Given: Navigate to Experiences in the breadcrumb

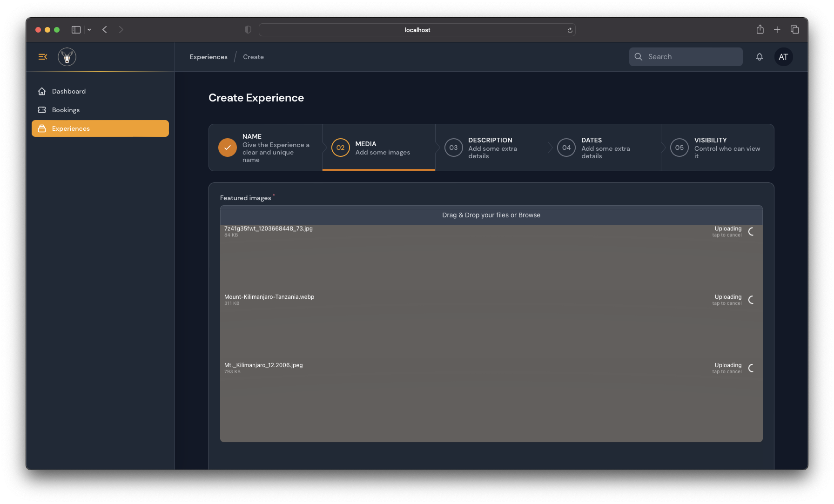Looking at the screenshot, I should click(208, 57).
